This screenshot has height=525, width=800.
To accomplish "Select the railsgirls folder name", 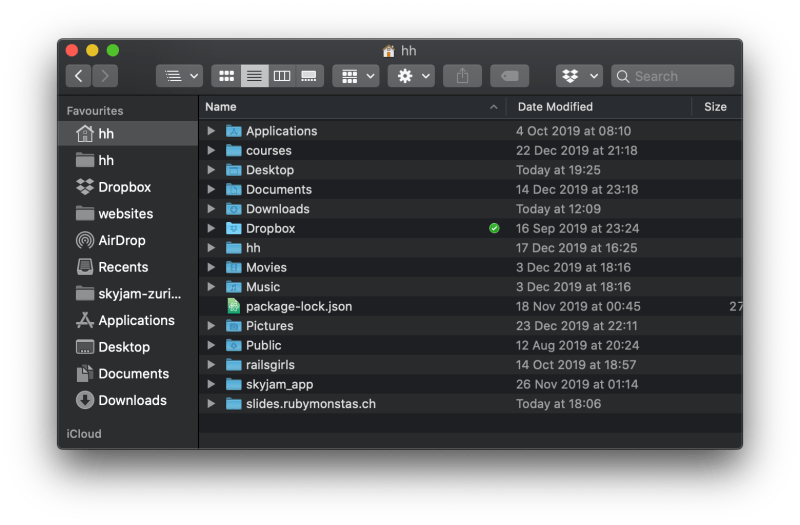I will 270,365.
